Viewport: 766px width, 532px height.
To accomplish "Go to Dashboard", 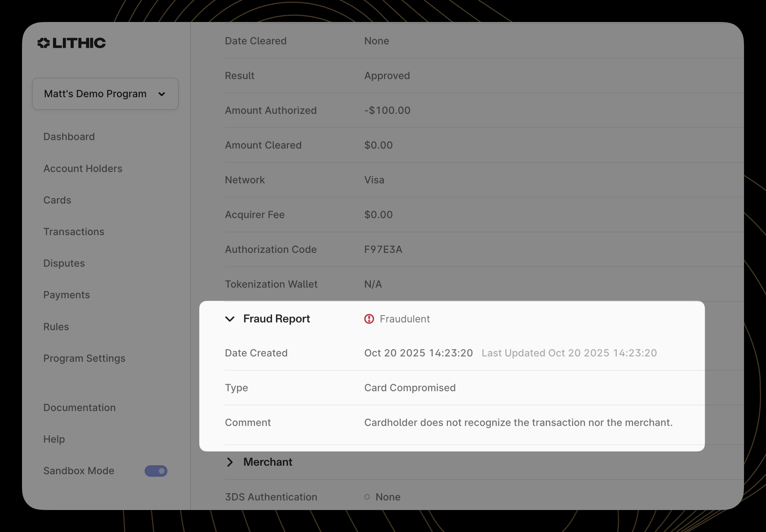I will 69,137.
